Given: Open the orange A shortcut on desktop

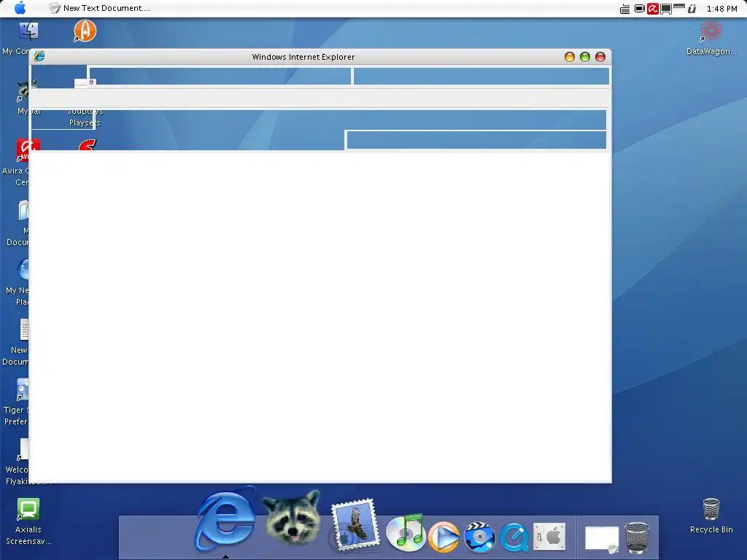Looking at the screenshot, I should 85,31.
